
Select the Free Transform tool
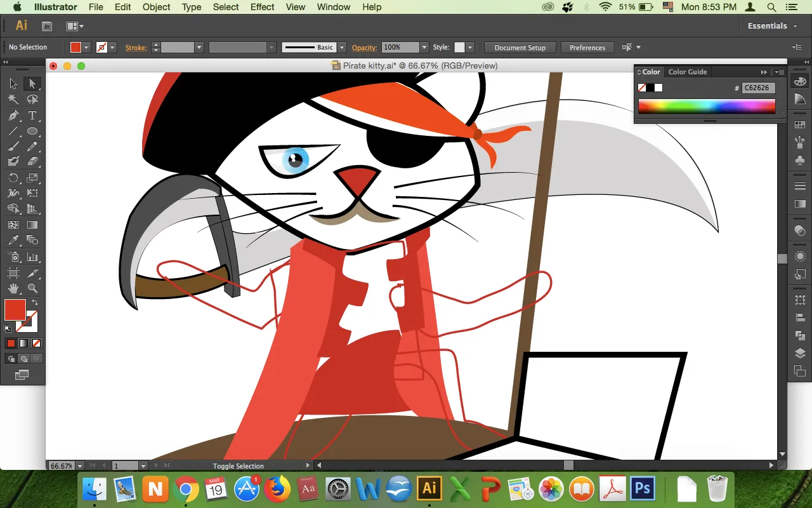click(32, 193)
